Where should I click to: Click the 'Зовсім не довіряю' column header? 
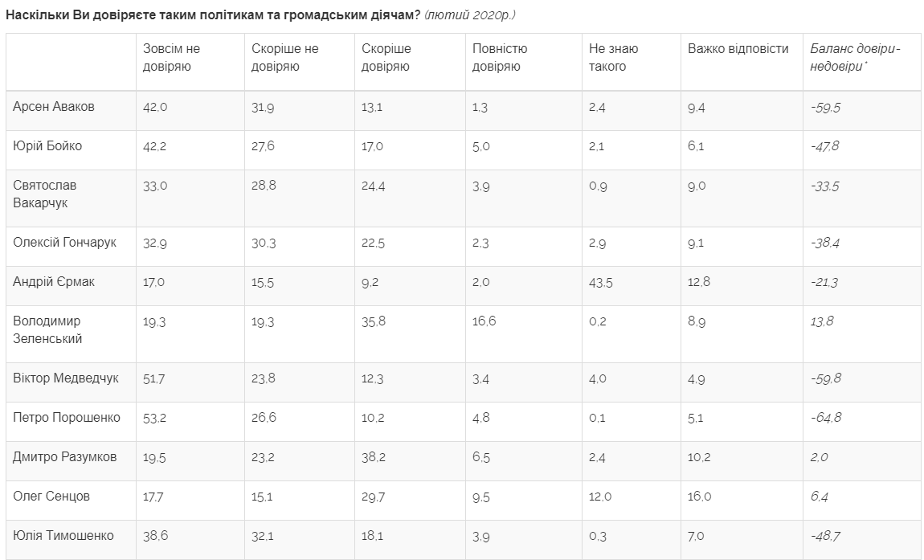172,58
